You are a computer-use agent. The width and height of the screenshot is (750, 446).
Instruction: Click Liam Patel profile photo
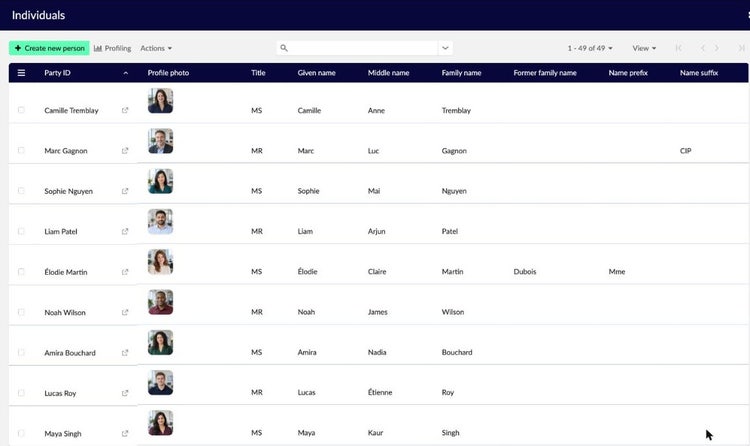(x=160, y=222)
